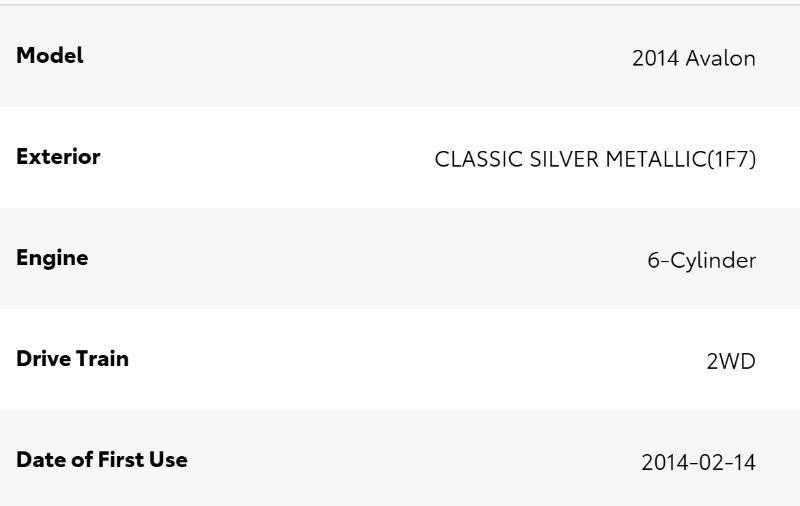Select the 6-Cylinder engine value
Image resolution: width=800 pixels, height=506 pixels.
pyautogui.click(x=701, y=260)
